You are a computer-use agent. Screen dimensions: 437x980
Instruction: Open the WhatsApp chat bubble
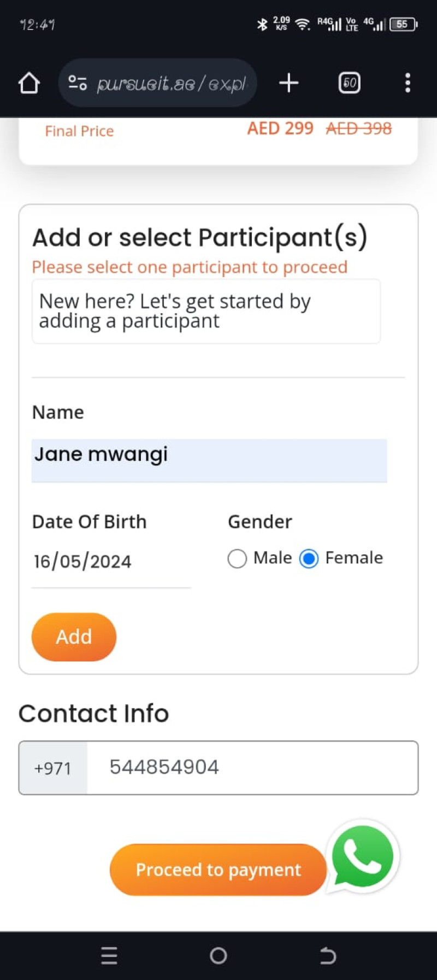click(x=363, y=855)
